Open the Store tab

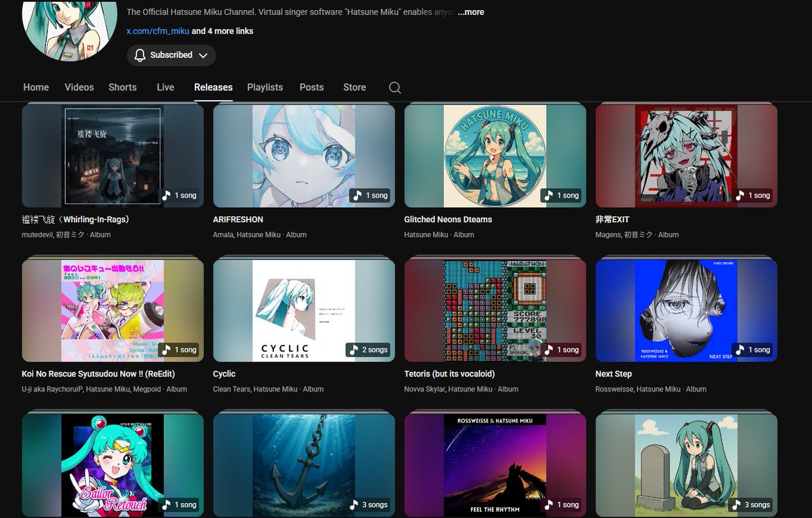(355, 87)
